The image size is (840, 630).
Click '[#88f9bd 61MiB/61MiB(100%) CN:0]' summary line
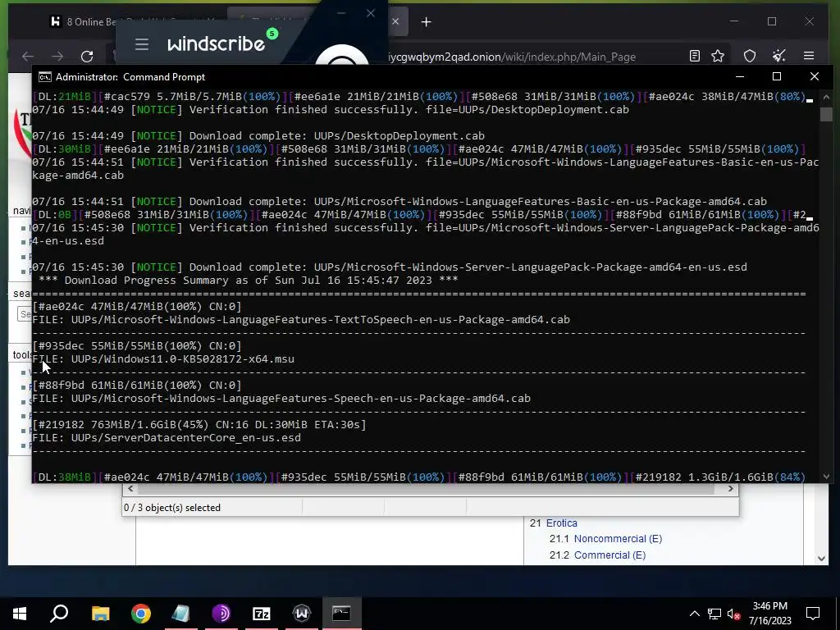pyautogui.click(x=137, y=386)
